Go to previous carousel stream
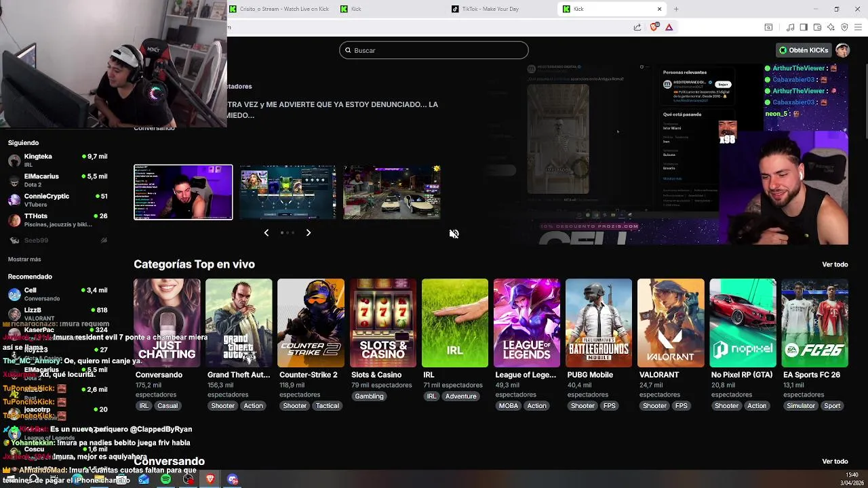 267,232
